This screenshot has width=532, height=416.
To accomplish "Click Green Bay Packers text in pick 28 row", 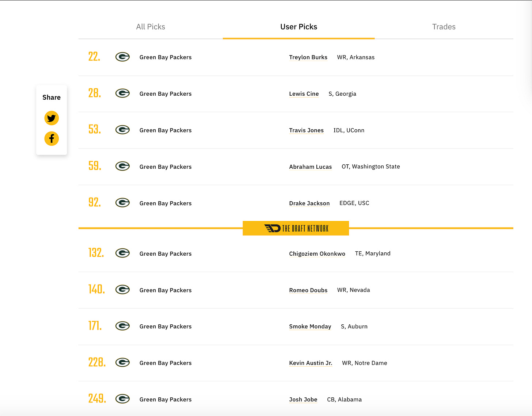I will click(166, 94).
